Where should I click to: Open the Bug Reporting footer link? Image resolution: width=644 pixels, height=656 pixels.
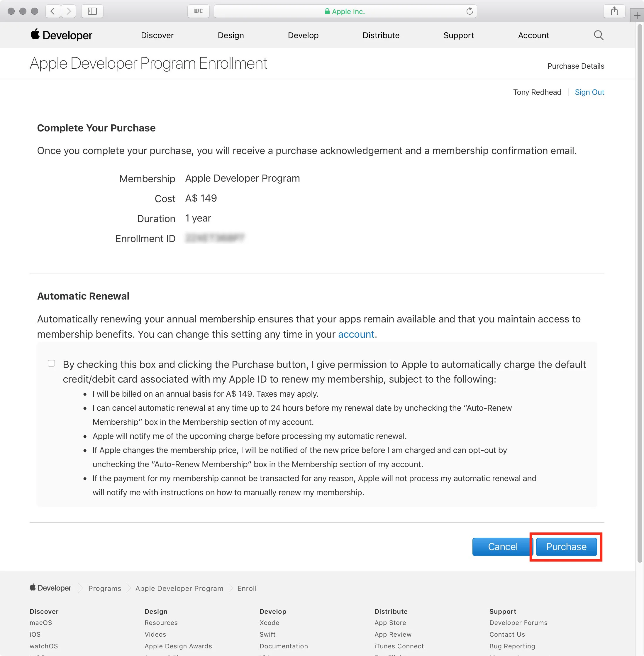tap(512, 646)
